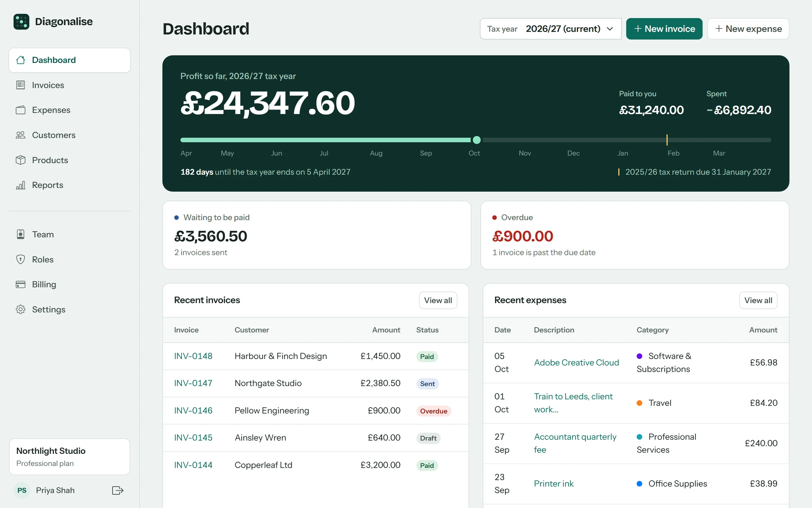Click the Expenses wallet icon
Viewport: 812px width, 508px height.
(21, 110)
